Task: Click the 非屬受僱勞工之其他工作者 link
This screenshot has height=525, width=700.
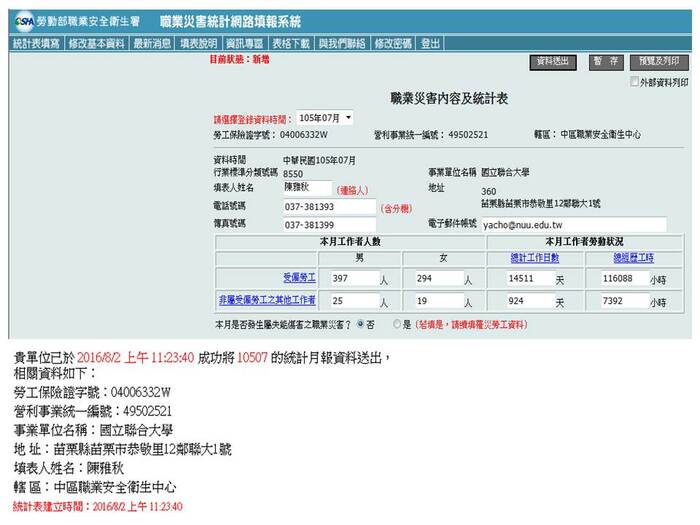Action: click(x=267, y=300)
